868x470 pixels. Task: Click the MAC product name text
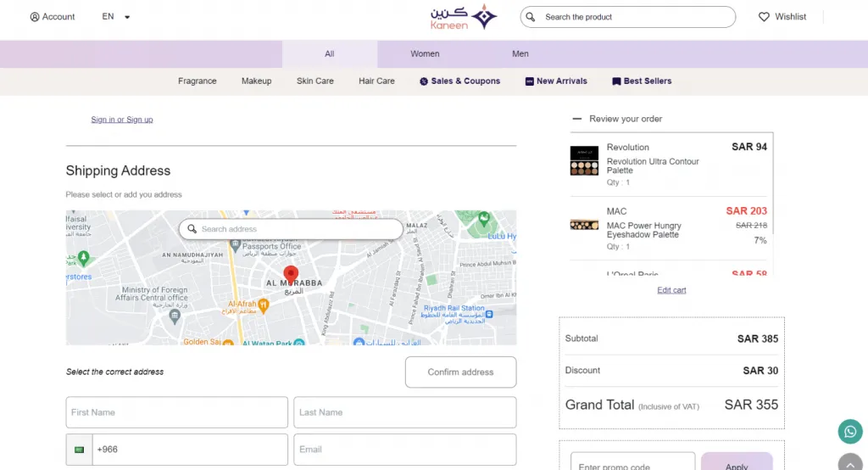pyautogui.click(x=616, y=211)
